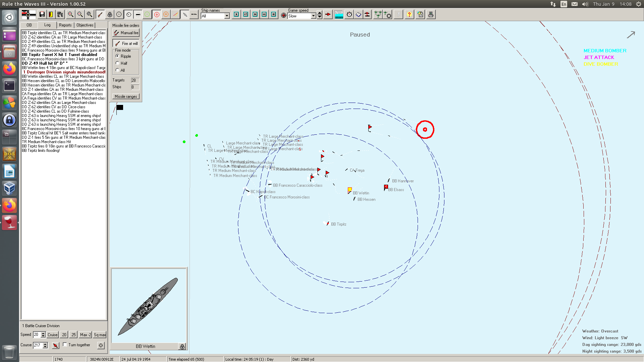644x362 pixels.
Task: Advance one turn with the play button
Action: 236,14
